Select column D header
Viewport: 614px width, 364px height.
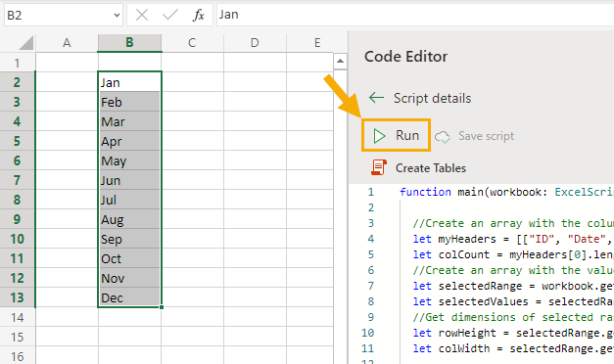tap(255, 42)
